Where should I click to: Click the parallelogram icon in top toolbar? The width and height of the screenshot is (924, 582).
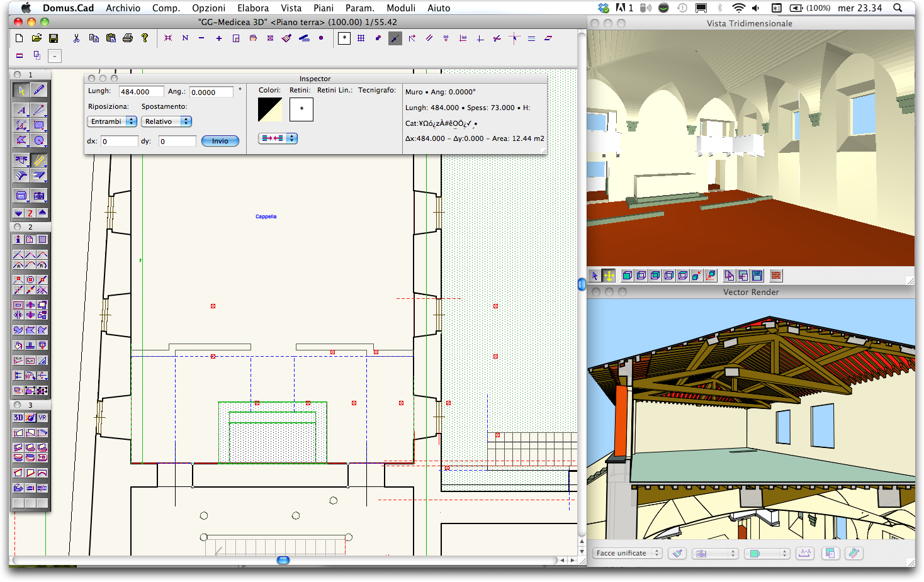tap(548, 38)
